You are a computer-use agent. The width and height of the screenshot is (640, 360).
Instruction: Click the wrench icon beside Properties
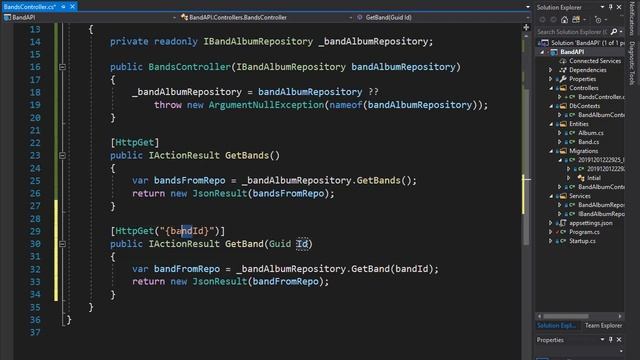coord(563,79)
